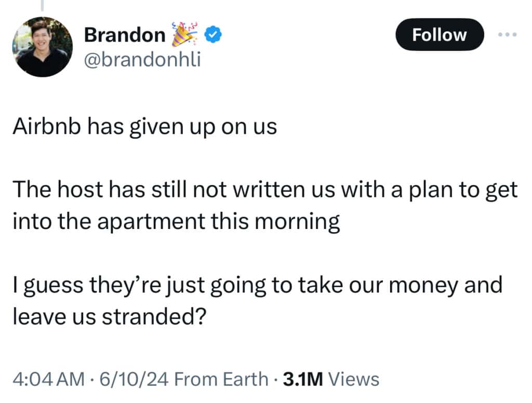Click the party popper emoji in the display name
The image size is (532, 403).
pos(184,33)
